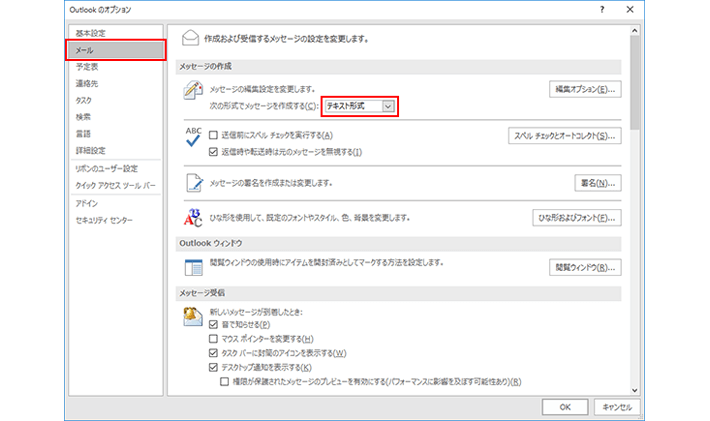Toggle the play sound (音で知らせる) checkbox
The height and width of the screenshot is (421, 710).
click(213, 325)
